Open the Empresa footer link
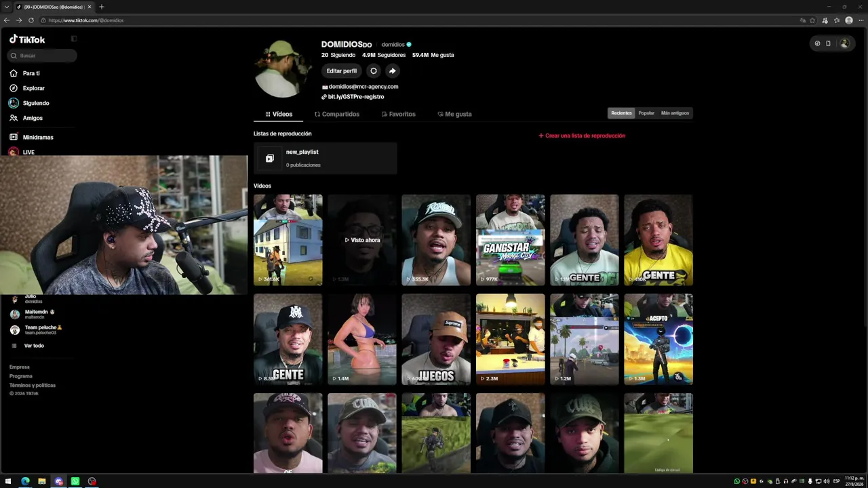 [20, 367]
